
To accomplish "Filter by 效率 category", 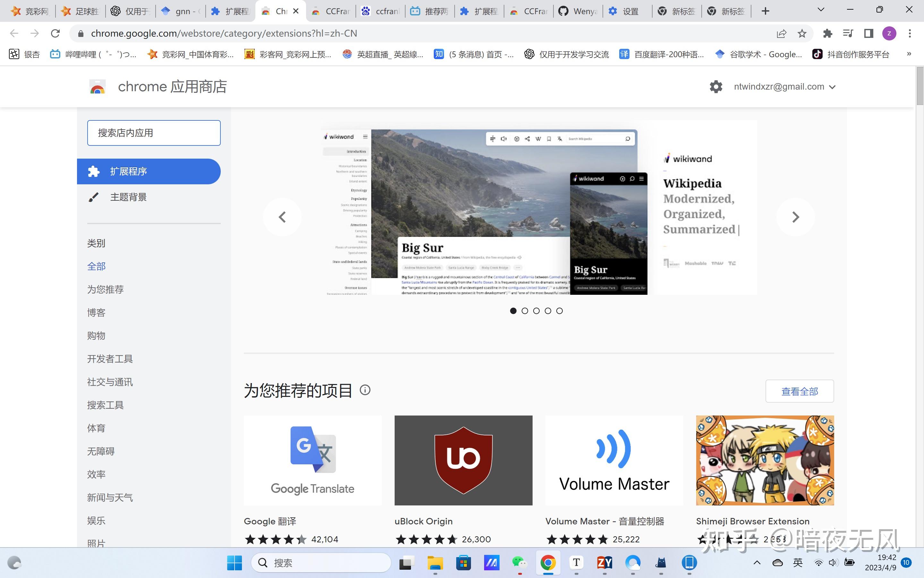I will (x=96, y=474).
